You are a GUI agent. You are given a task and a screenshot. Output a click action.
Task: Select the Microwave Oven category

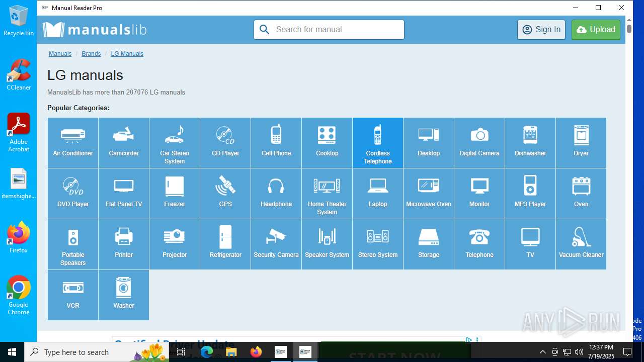click(429, 194)
